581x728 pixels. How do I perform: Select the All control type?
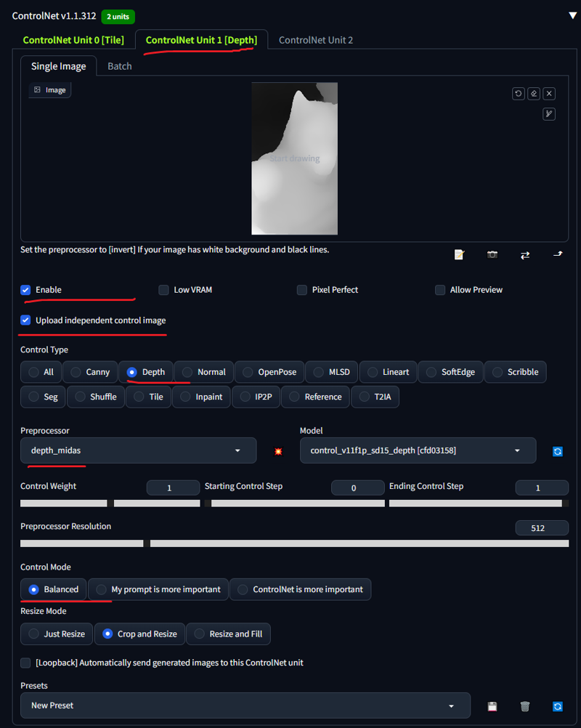(x=41, y=372)
